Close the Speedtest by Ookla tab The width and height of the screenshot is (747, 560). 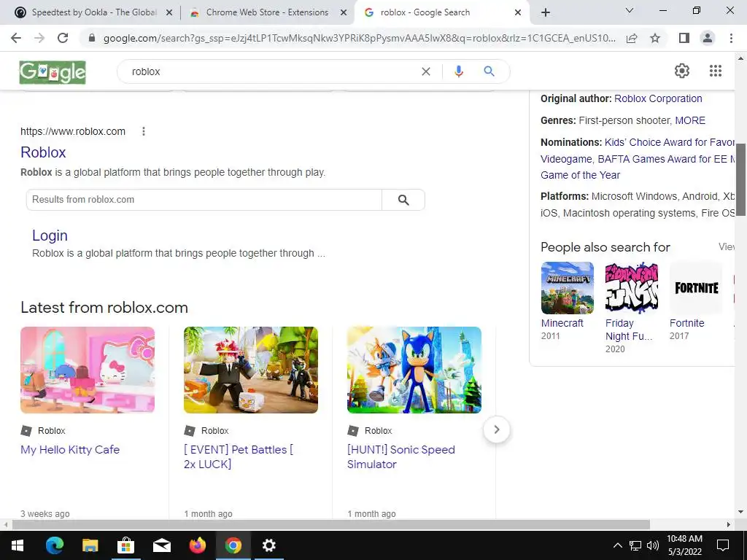coord(169,13)
